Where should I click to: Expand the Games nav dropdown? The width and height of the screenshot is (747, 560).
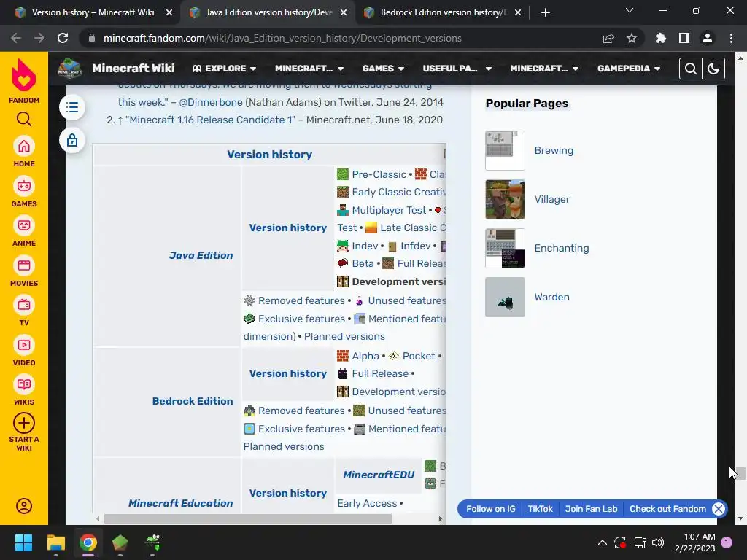coord(383,69)
